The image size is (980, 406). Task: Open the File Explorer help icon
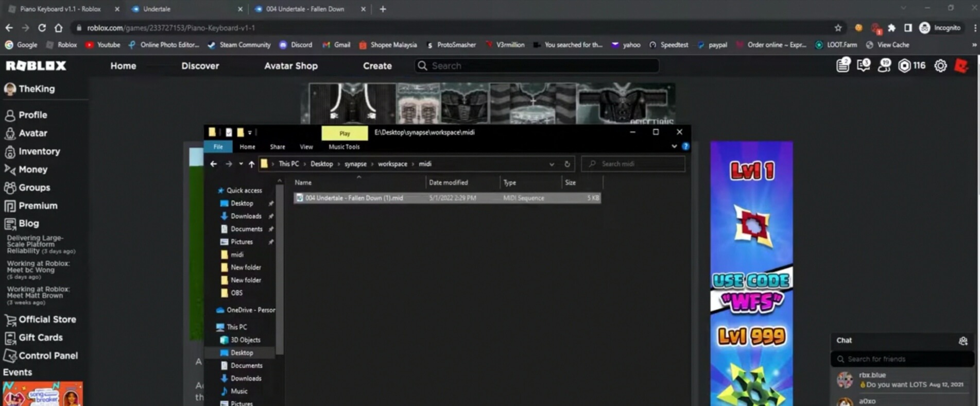685,146
